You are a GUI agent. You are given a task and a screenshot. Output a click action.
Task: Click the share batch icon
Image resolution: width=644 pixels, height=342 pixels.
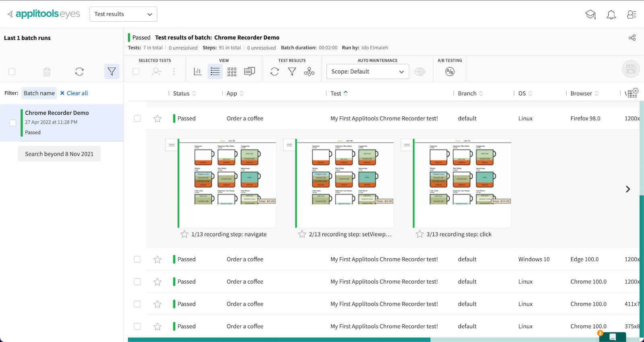point(632,38)
